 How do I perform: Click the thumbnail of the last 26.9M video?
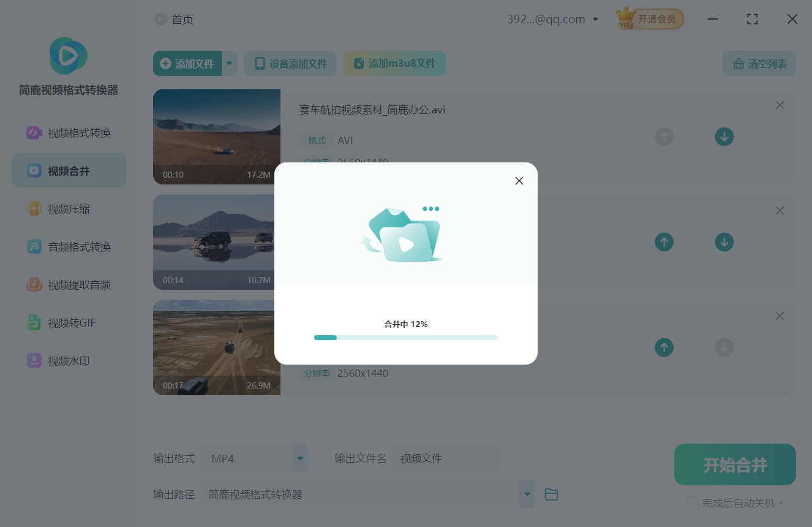pyautogui.click(x=217, y=347)
